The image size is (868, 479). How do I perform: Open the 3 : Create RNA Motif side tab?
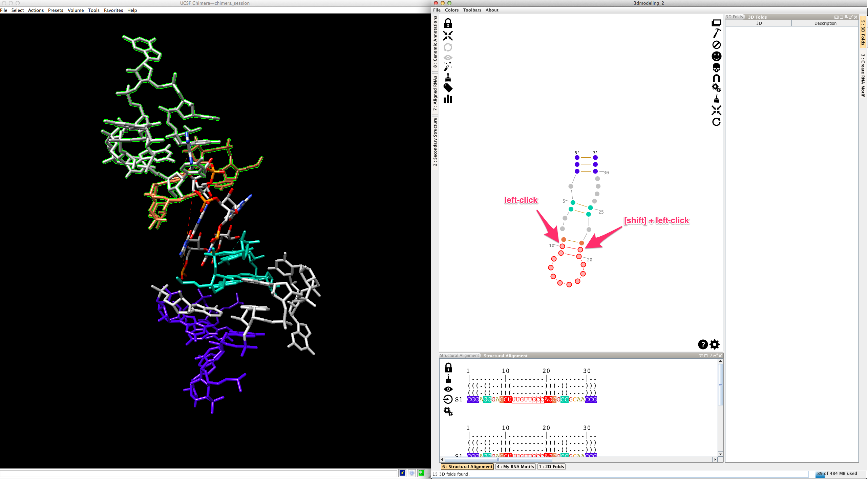(863, 75)
